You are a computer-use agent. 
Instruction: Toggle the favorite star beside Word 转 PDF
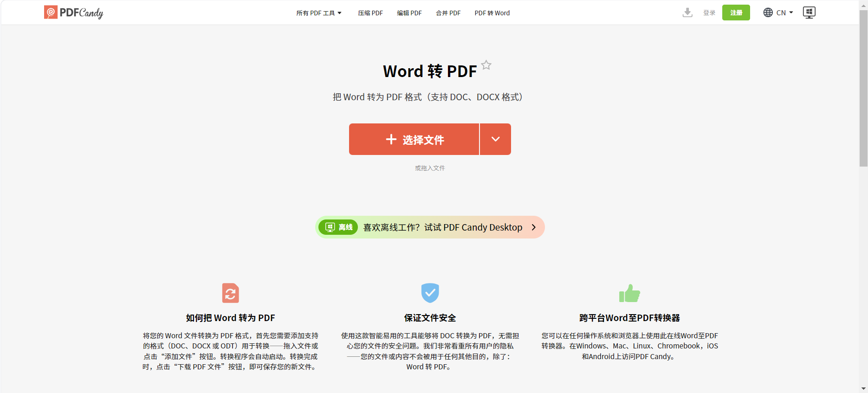click(486, 65)
